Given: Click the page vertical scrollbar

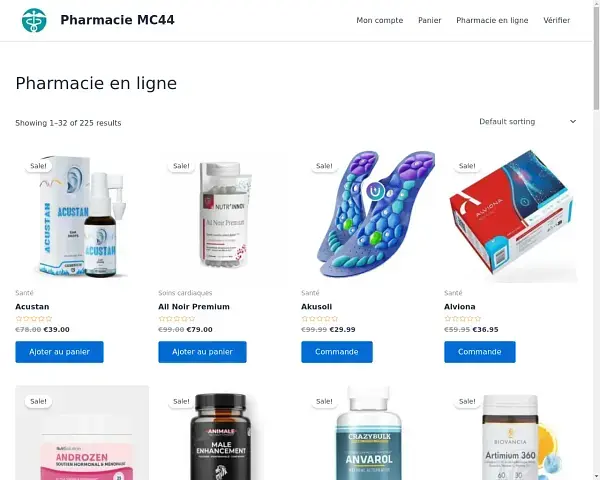Looking at the screenshot, I should pos(596,240).
